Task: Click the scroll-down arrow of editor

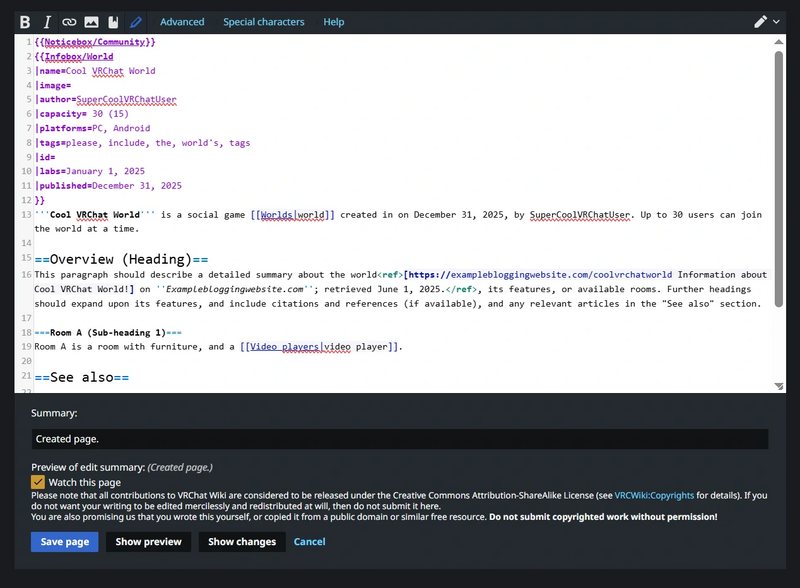Action: coord(779,386)
